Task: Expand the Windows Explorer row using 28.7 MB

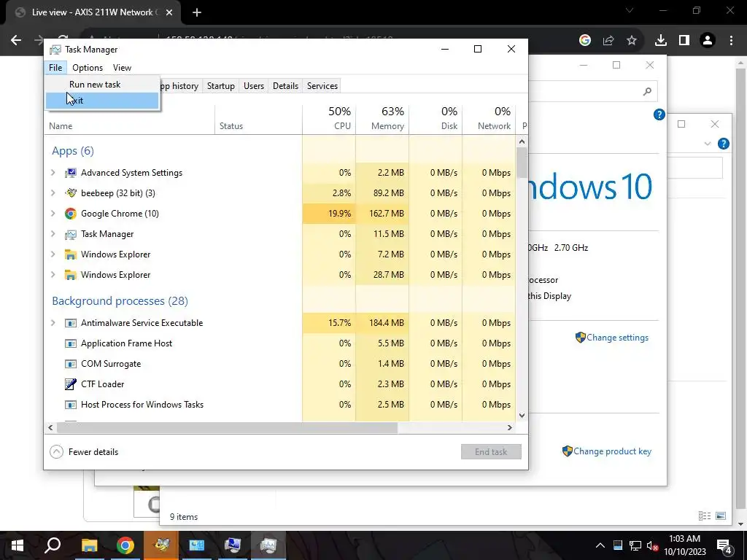Action: (53, 275)
